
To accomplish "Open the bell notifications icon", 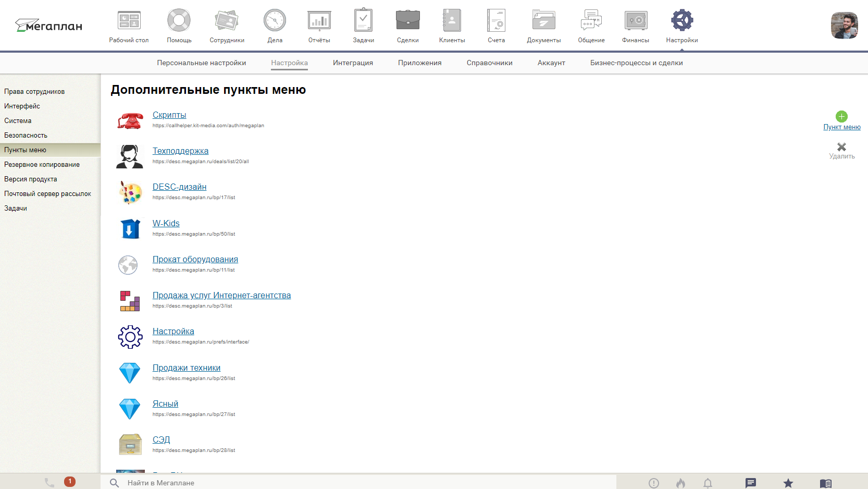I will (708, 483).
